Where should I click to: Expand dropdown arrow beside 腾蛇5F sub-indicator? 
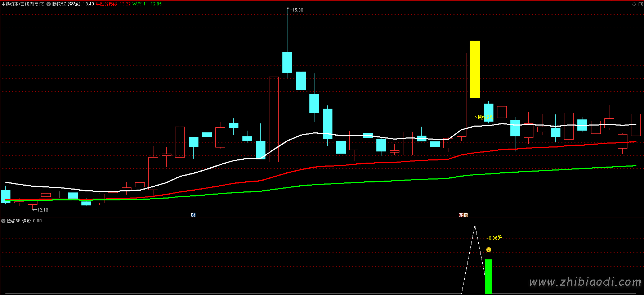point(3,221)
